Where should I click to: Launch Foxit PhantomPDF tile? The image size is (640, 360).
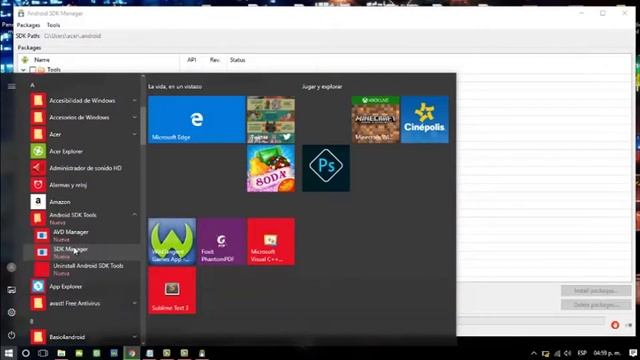click(x=221, y=241)
